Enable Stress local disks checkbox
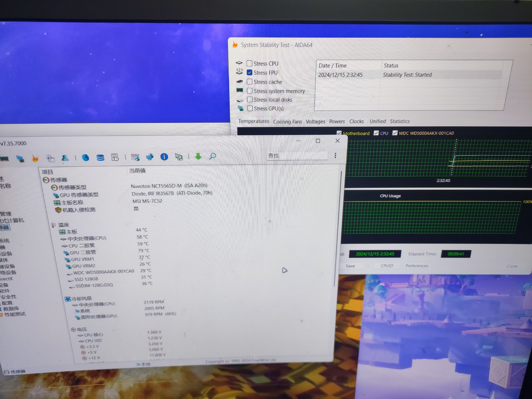 click(250, 99)
